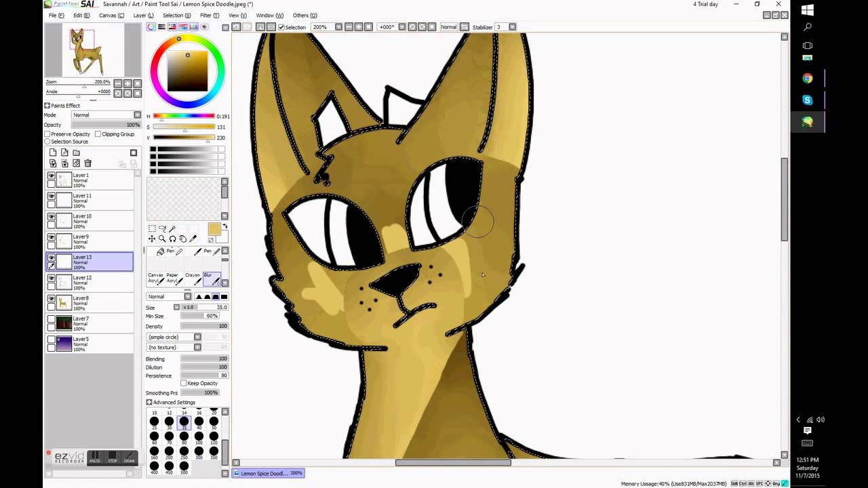868x488 pixels.
Task: Show the HSV slider panel
Action: (x=172, y=27)
